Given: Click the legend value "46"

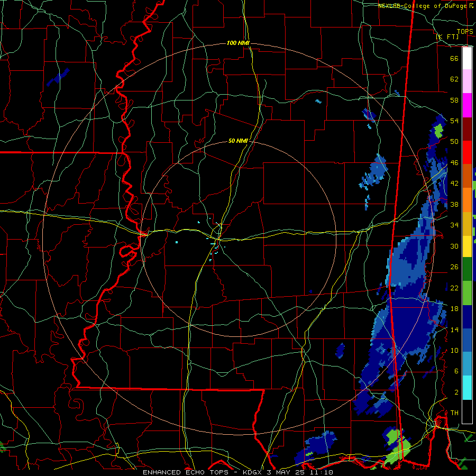Looking at the screenshot, I should point(454,163).
